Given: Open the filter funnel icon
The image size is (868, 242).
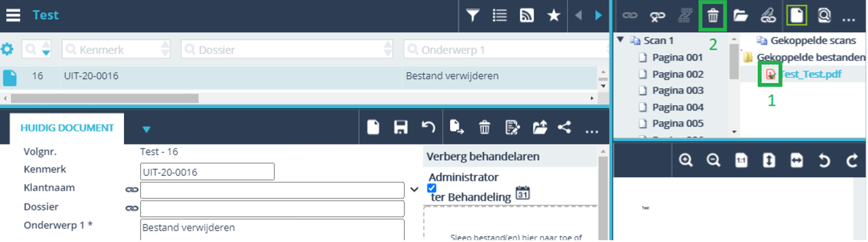Looking at the screenshot, I should [x=473, y=16].
